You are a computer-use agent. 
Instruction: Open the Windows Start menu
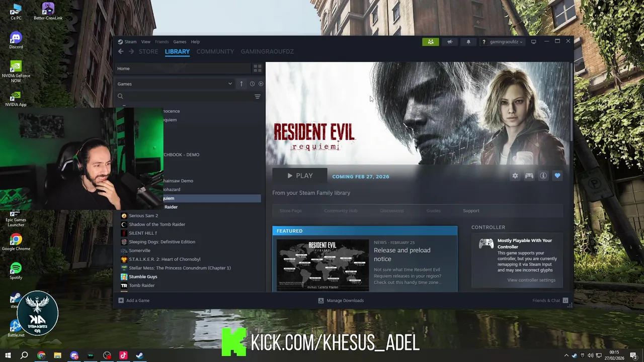coord(8,355)
